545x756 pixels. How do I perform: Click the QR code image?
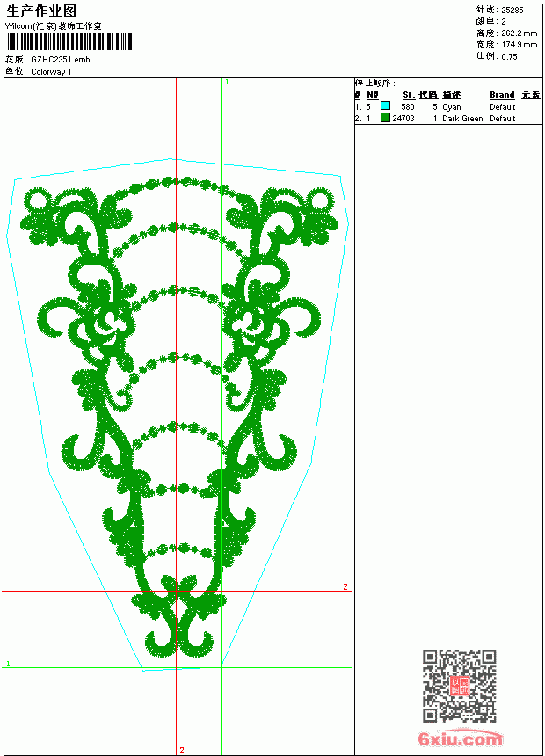[x=460, y=686]
